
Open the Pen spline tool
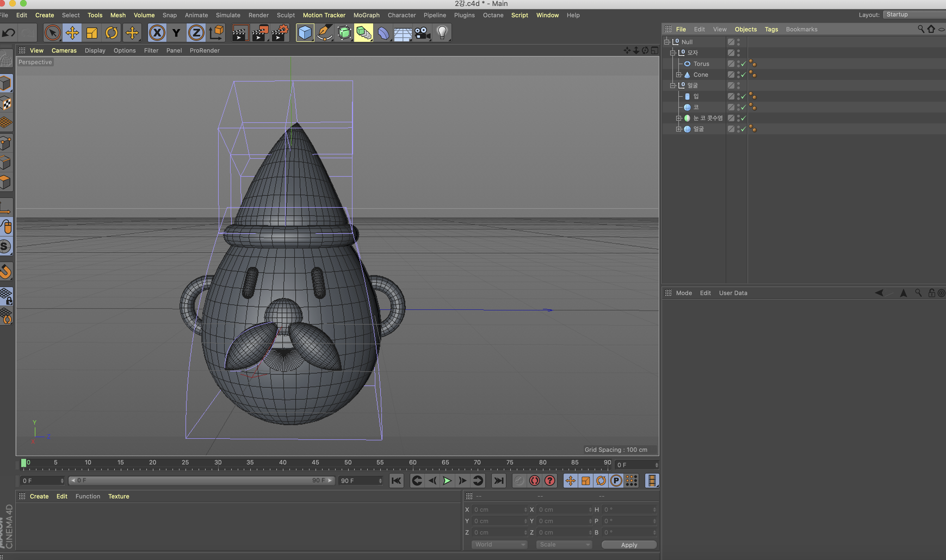(x=325, y=33)
